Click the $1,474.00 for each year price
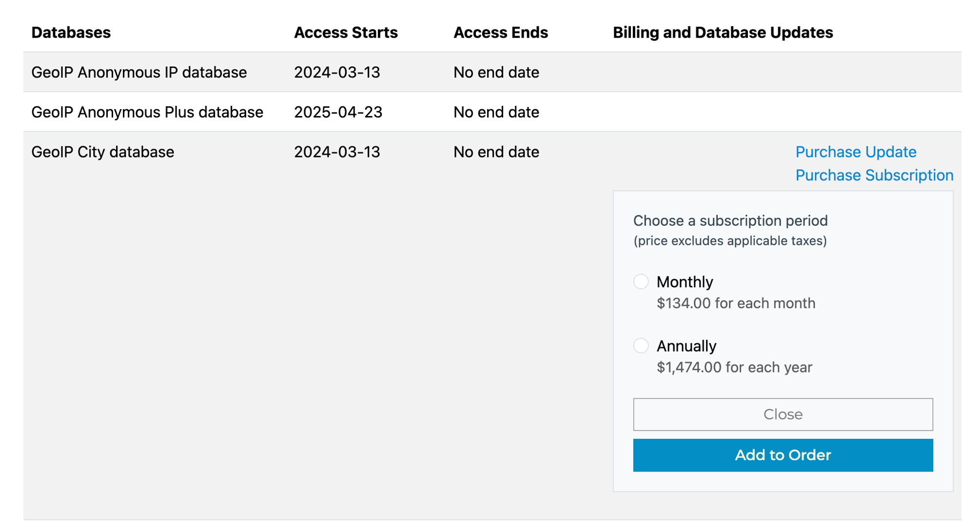 pos(734,367)
